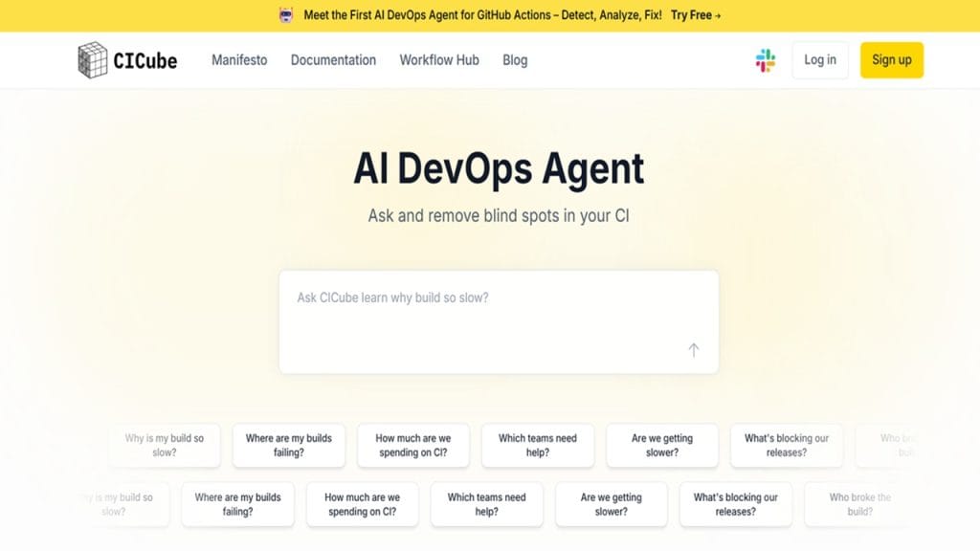Image resolution: width=980 pixels, height=551 pixels.
Task: Open the Slack community icon
Action: 766,60
